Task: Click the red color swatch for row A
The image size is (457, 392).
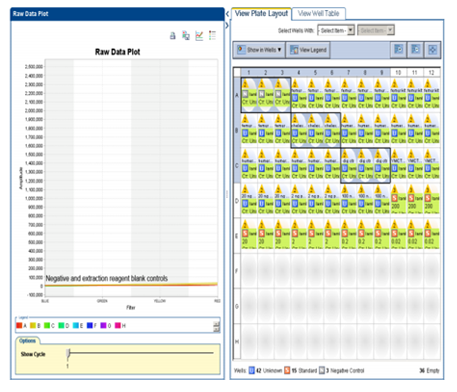Action: pos(19,325)
